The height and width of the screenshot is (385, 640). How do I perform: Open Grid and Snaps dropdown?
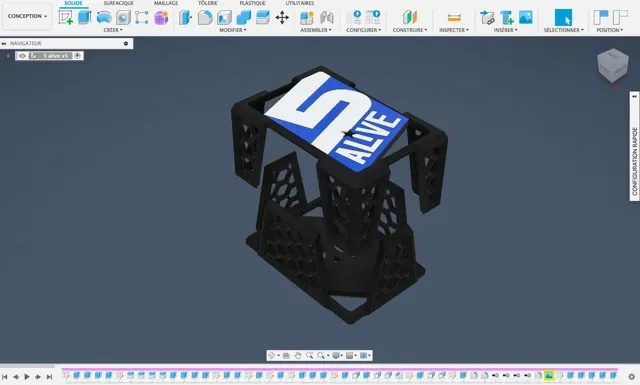tap(351, 356)
